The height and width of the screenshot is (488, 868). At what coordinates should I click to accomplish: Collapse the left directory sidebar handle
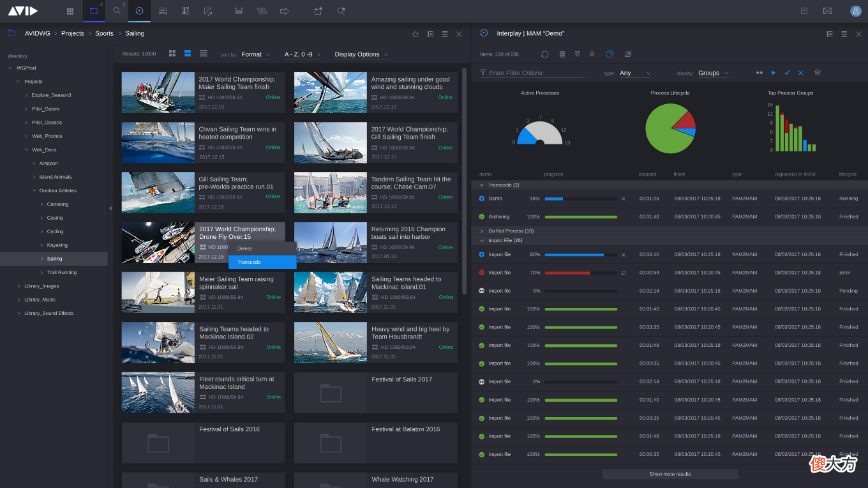coord(110,208)
